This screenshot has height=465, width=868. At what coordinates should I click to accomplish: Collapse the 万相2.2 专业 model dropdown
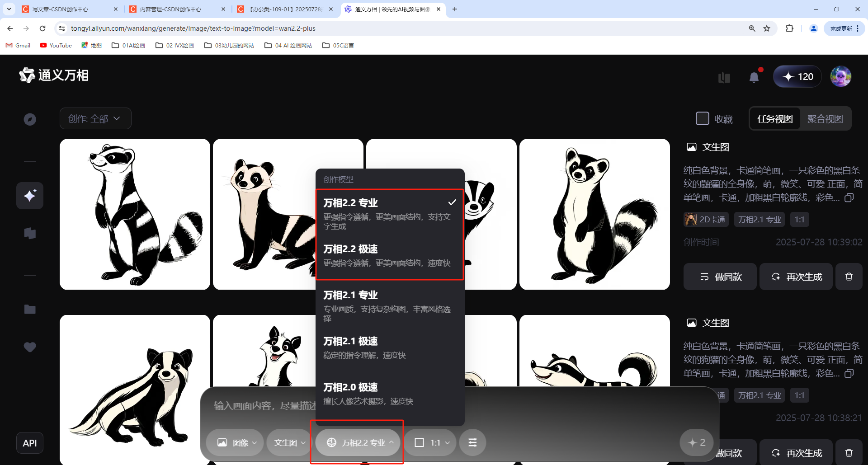tap(358, 442)
